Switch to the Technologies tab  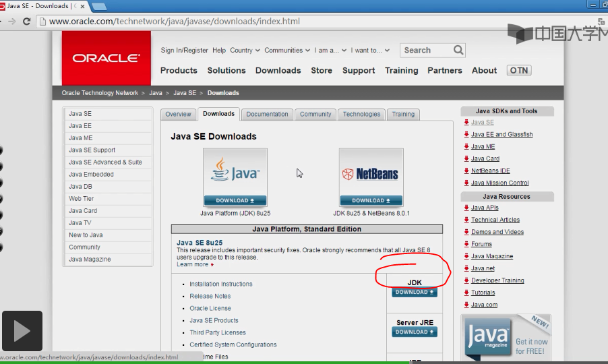(361, 115)
